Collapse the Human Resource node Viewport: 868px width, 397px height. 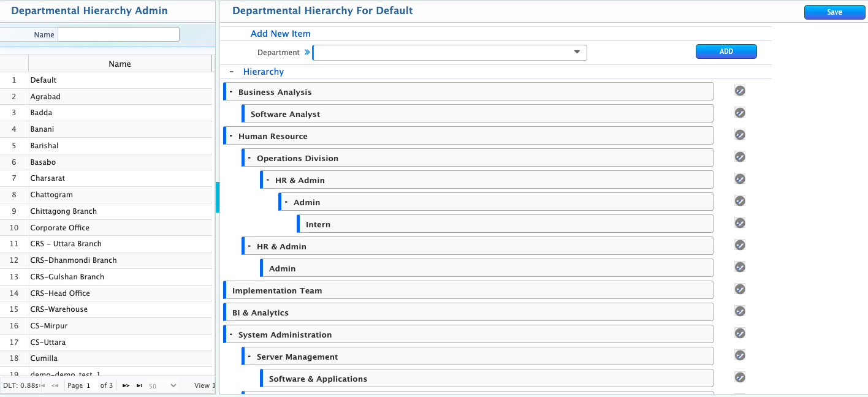pos(231,136)
